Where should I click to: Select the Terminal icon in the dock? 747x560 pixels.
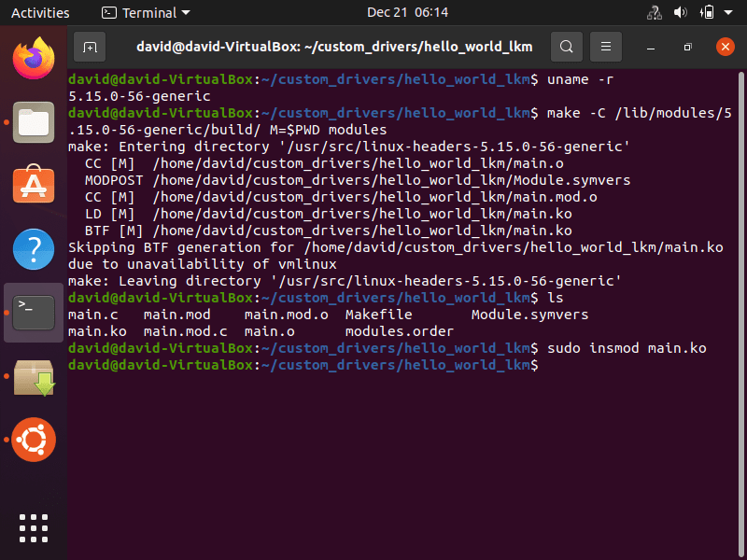(33, 311)
